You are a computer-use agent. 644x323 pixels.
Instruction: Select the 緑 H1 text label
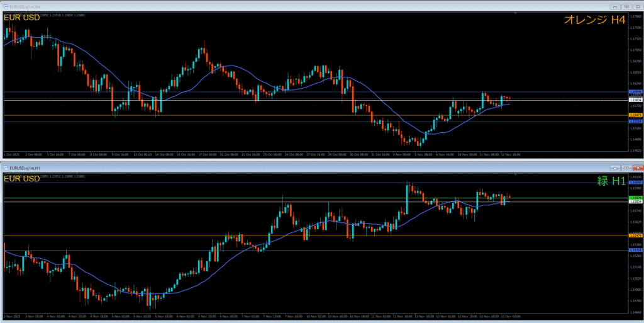pyautogui.click(x=611, y=181)
